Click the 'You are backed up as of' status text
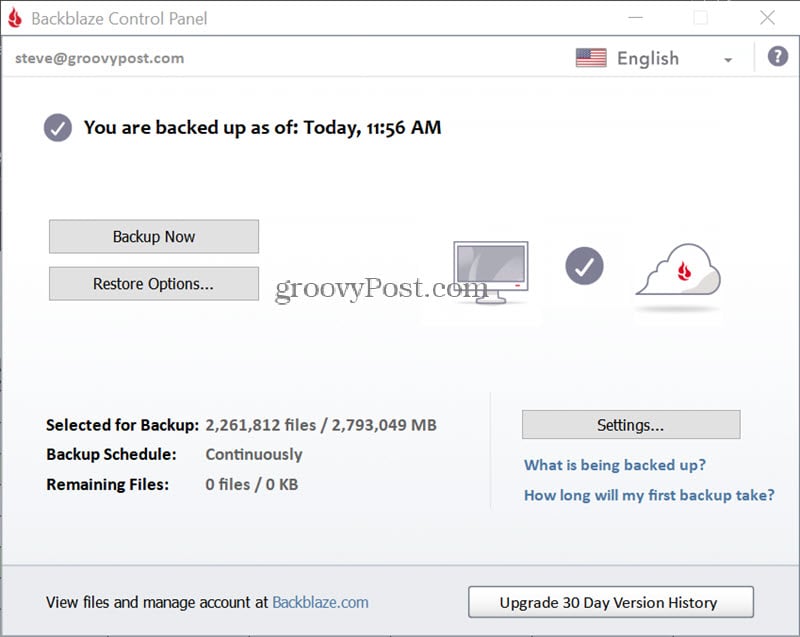This screenshot has width=800, height=637. tap(262, 127)
